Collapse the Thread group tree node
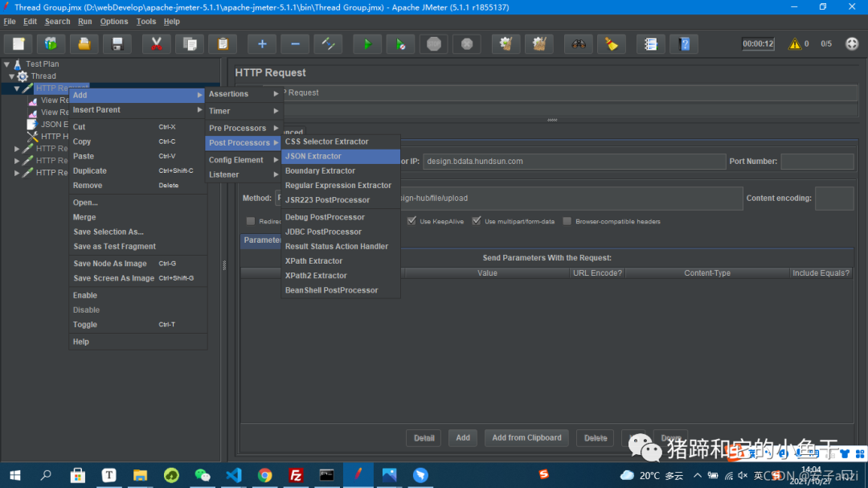 click(11, 76)
